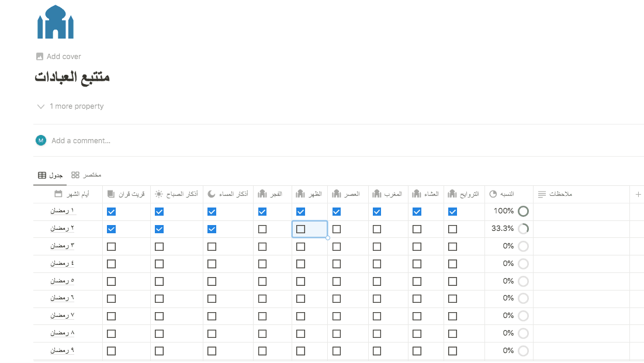Viewport: 644px width, 363px height.
Task: Click the book icon in قريت قران header
Action: tap(111, 194)
